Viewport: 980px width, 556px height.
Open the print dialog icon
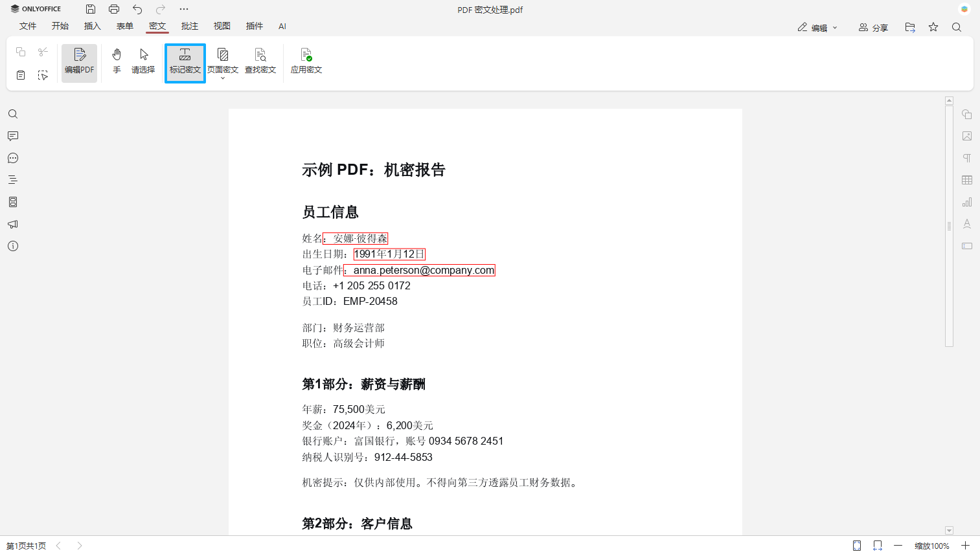[x=114, y=9]
